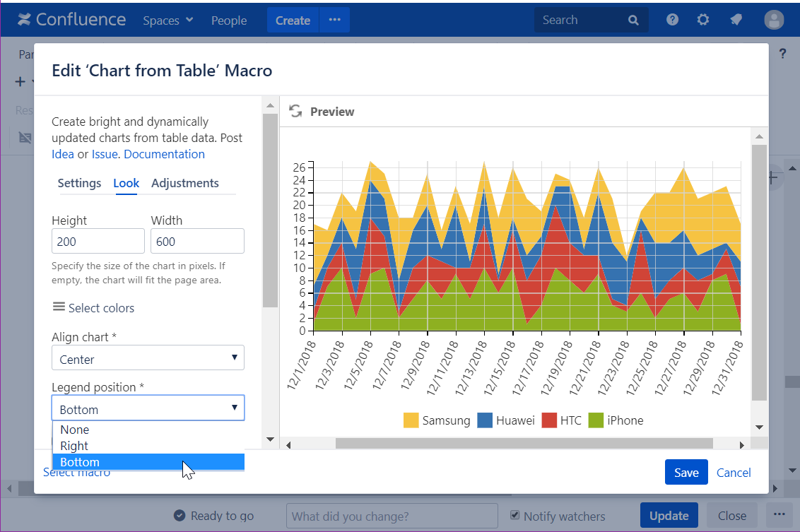
Task: Open the Documentation link
Action: coord(164,154)
